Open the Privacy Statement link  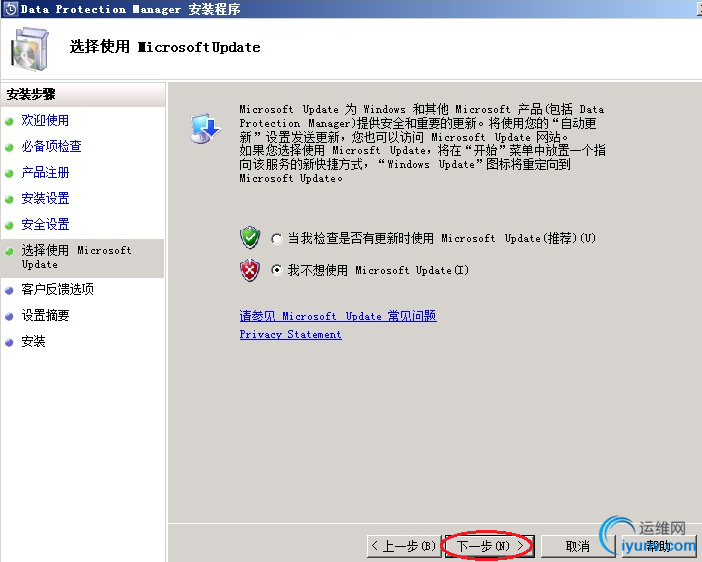click(x=291, y=335)
